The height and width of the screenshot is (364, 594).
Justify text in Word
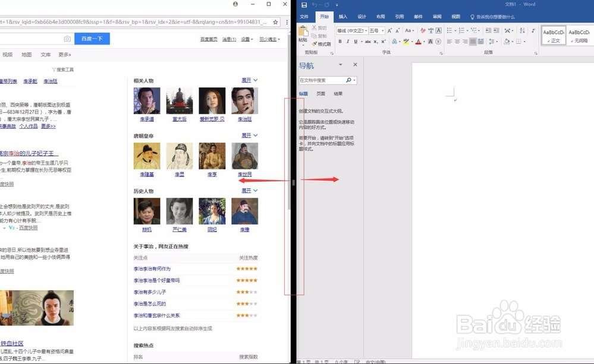point(473,42)
